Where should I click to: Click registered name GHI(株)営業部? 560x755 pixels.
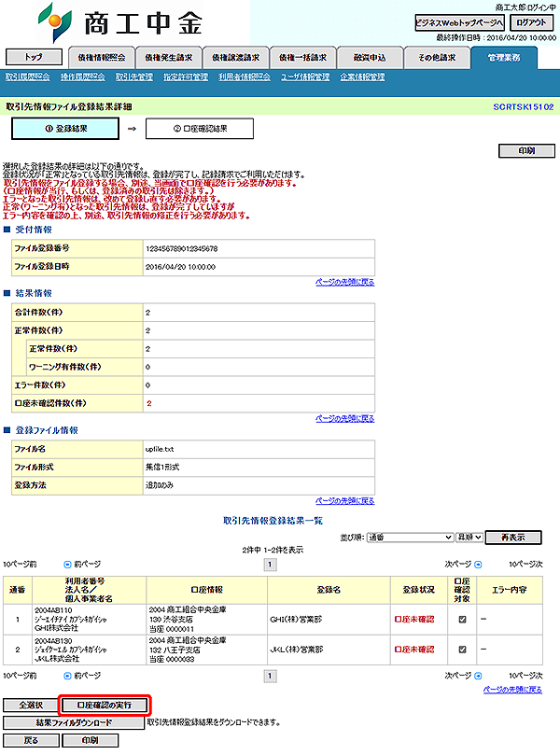tap(296, 620)
